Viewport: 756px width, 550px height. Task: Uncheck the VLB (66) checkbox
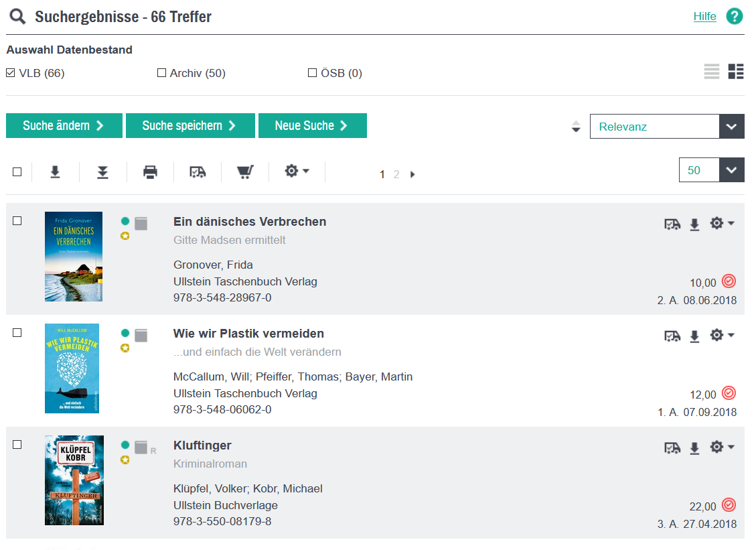(x=11, y=73)
